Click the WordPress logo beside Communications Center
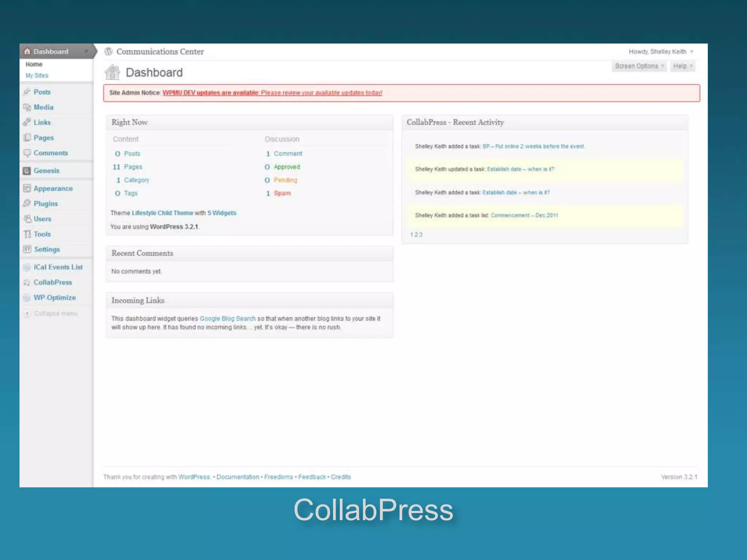 (x=108, y=51)
